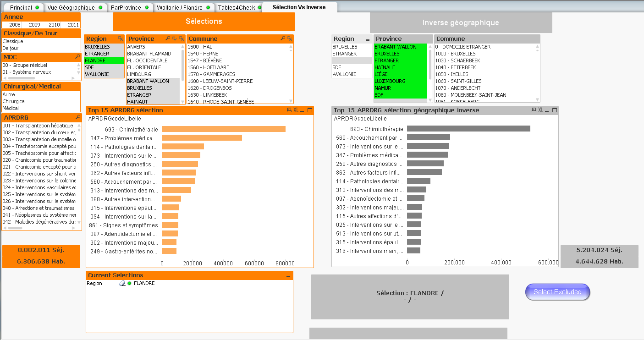Open search on MDC list box
Viewport: 644px width, 340px height.
[77, 57]
